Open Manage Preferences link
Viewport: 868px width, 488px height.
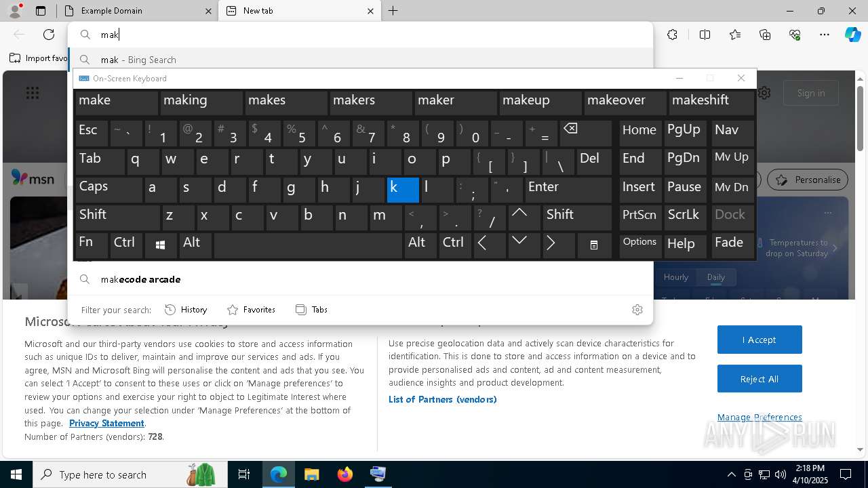pyautogui.click(x=759, y=417)
